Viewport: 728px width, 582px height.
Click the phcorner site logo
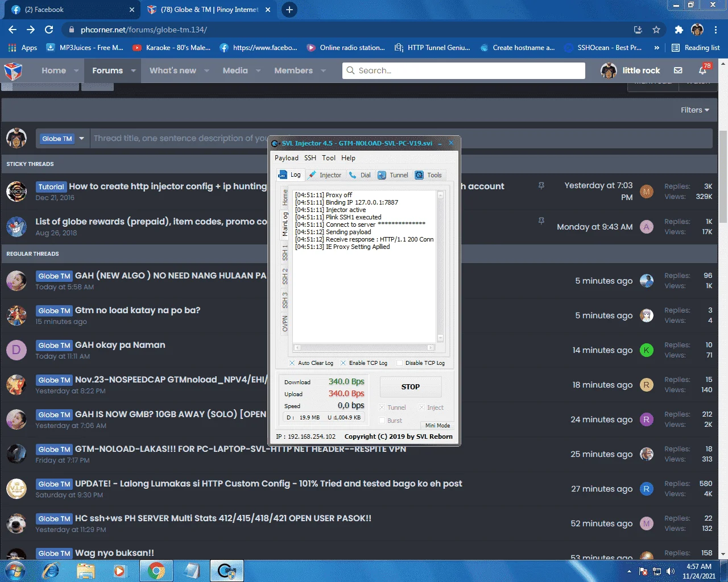coord(13,70)
